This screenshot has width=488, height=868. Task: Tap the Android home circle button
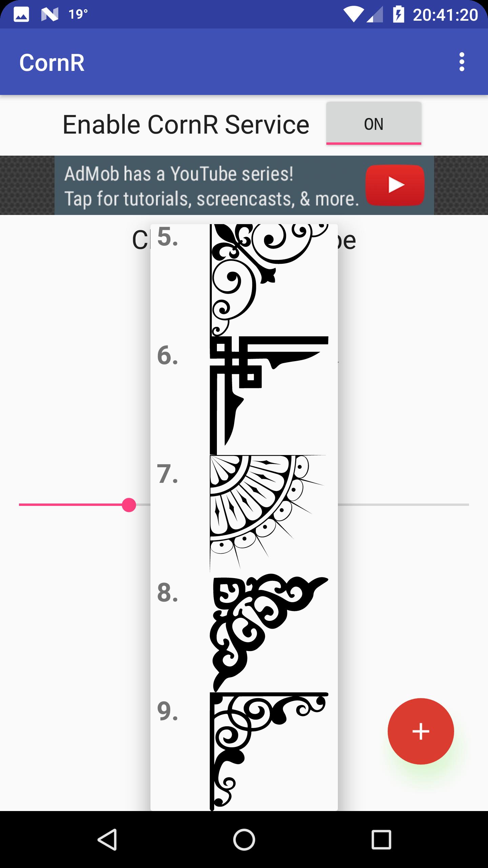click(x=244, y=840)
